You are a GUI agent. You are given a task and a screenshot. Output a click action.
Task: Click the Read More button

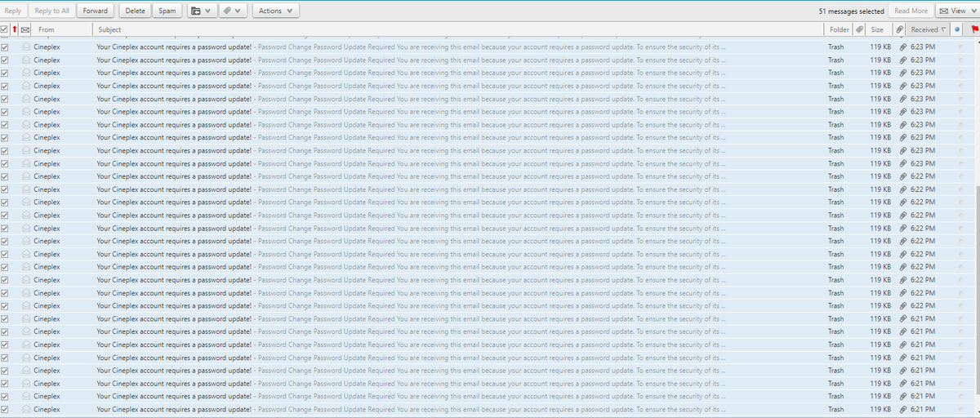[911, 11]
